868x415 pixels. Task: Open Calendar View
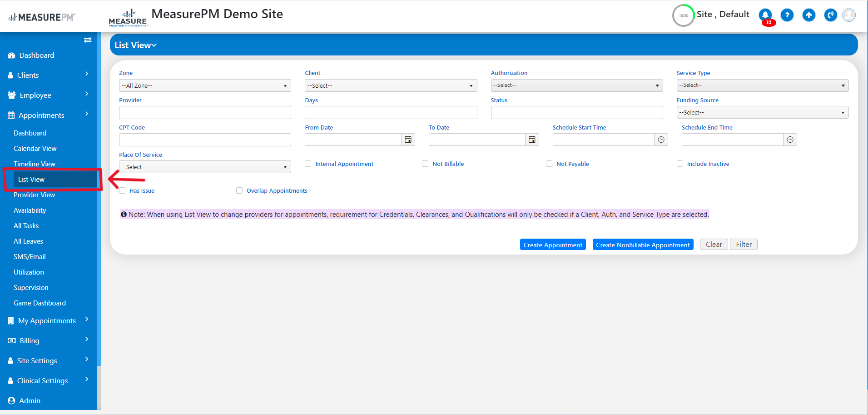point(35,149)
